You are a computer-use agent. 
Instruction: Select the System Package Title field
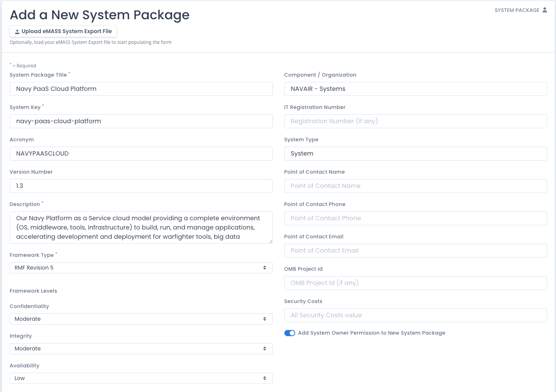141,89
